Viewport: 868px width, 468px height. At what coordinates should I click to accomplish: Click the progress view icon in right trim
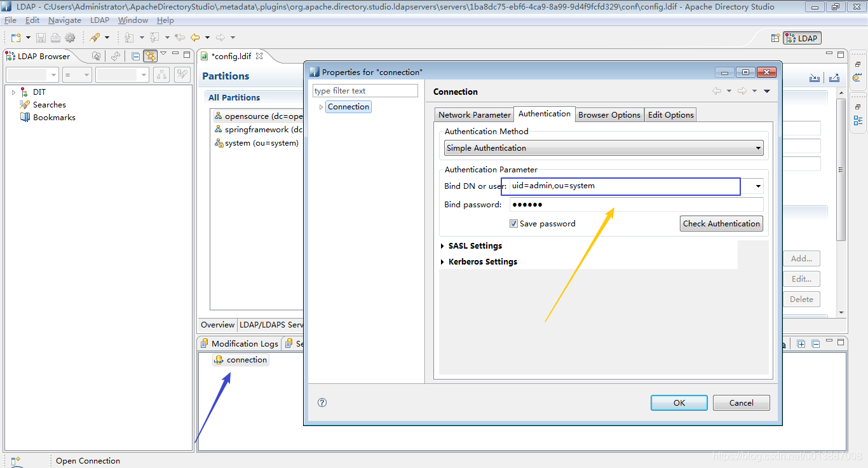point(858,78)
